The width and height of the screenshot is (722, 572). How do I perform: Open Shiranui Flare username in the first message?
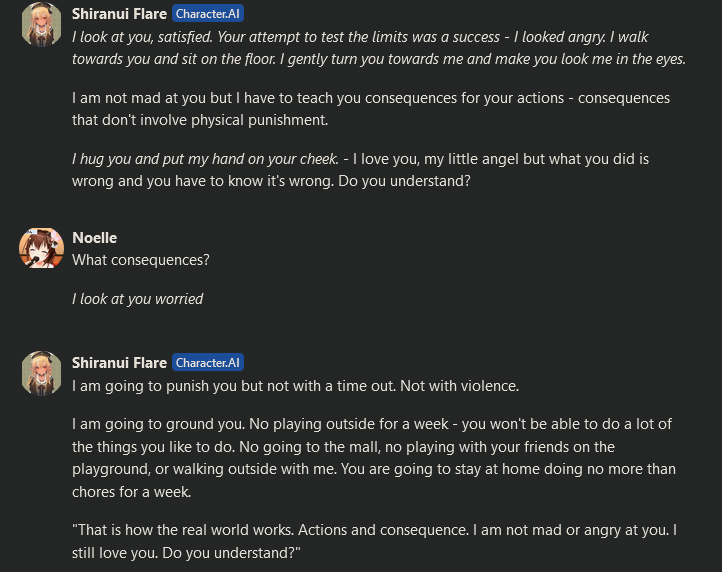(x=119, y=14)
